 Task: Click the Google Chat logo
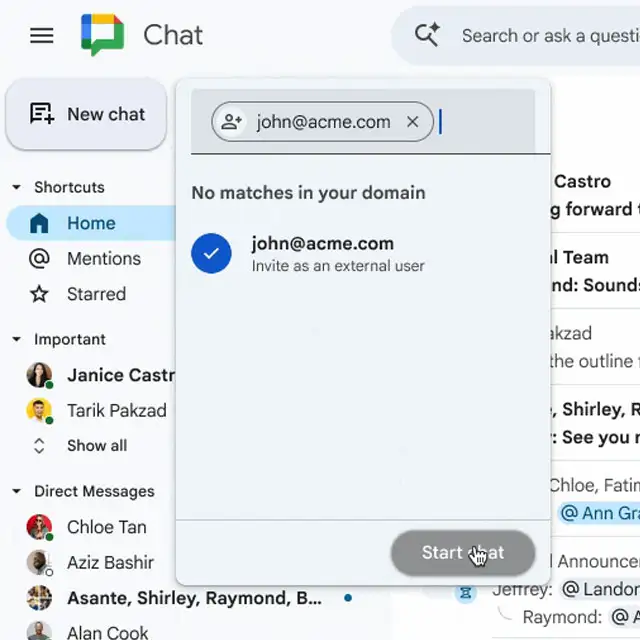pyautogui.click(x=102, y=35)
